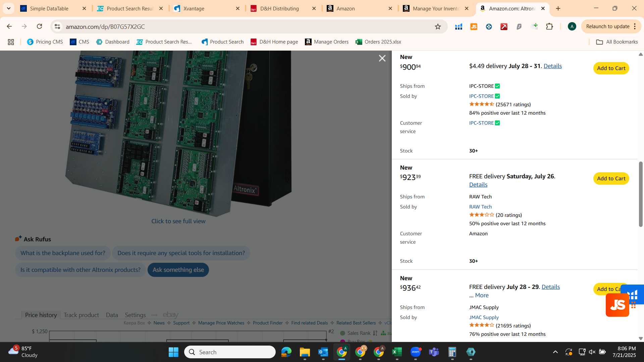Switch to the plain Amazon tab
644x362 pixels.
point(345,8)
